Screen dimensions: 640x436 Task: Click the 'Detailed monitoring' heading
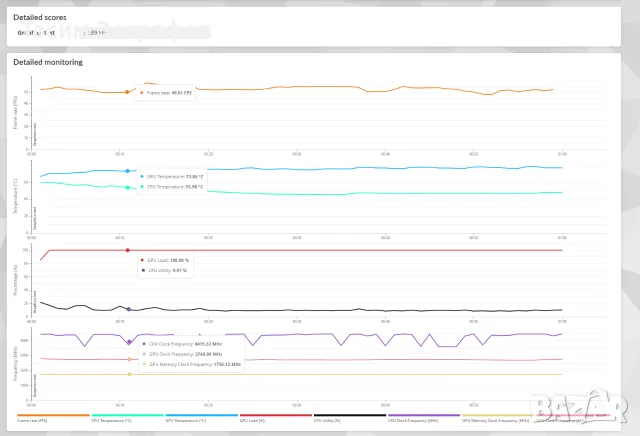48,62
